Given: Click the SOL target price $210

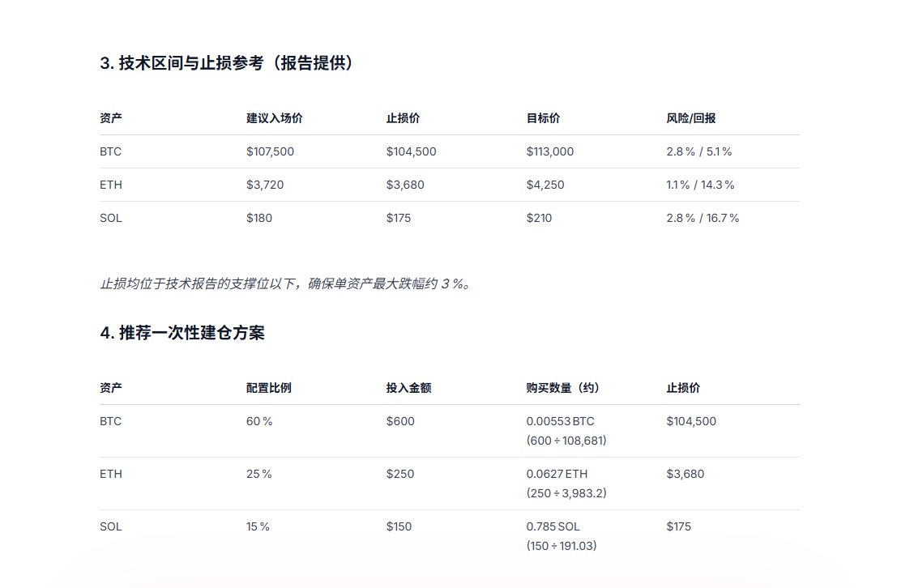Looking at the screenshot, I should click(539, 218).
